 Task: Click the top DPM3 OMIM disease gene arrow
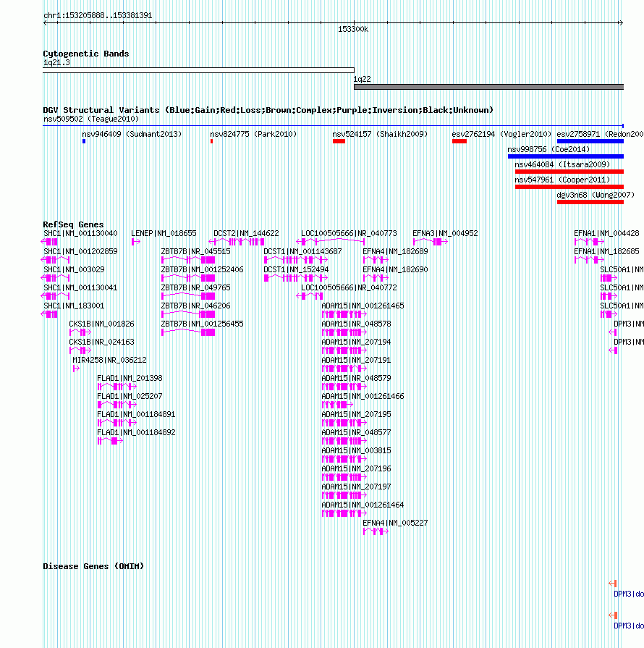point(613,584)
